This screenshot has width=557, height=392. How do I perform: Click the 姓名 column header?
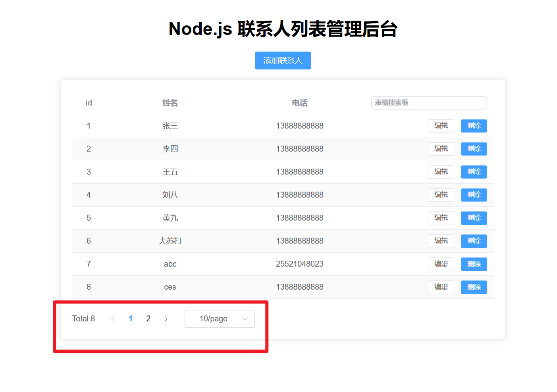tap(170, 103)
